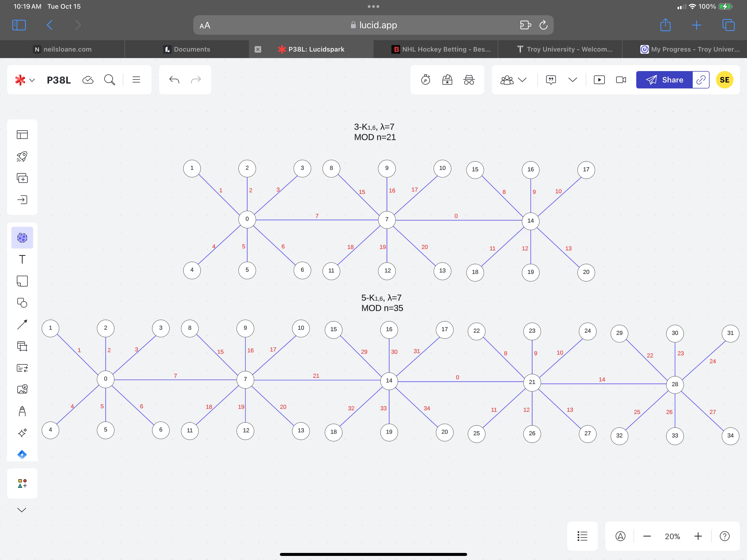Toggle the board outline list panel
This screenshot has width=747, height=560.
click(582, 536)
